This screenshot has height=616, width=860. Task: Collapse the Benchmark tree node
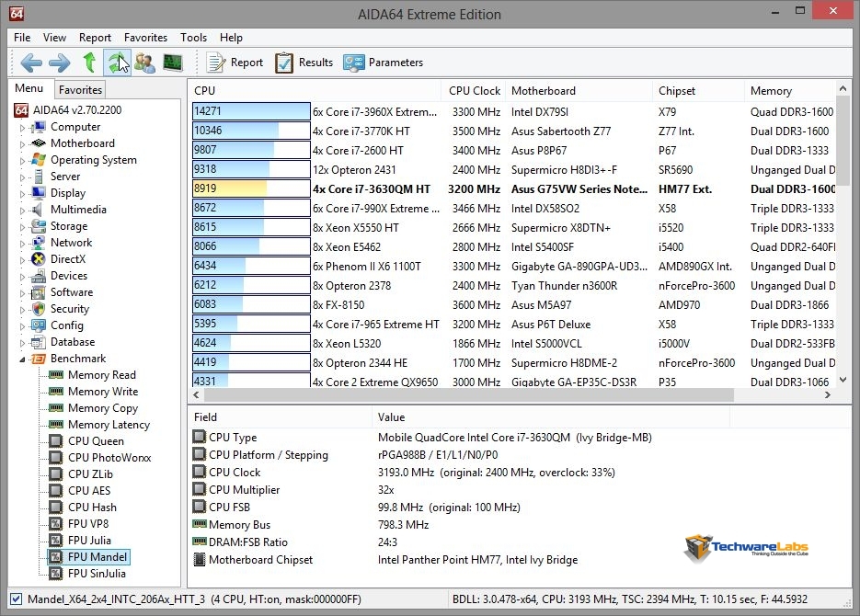coord(22,359)
